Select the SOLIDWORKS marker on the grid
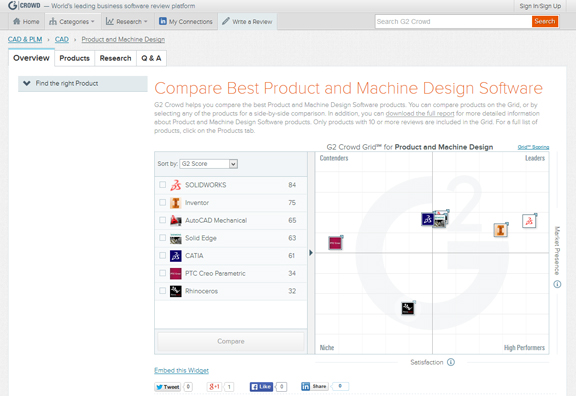This screenshot has width=576, height=396. tap(529, 221)
